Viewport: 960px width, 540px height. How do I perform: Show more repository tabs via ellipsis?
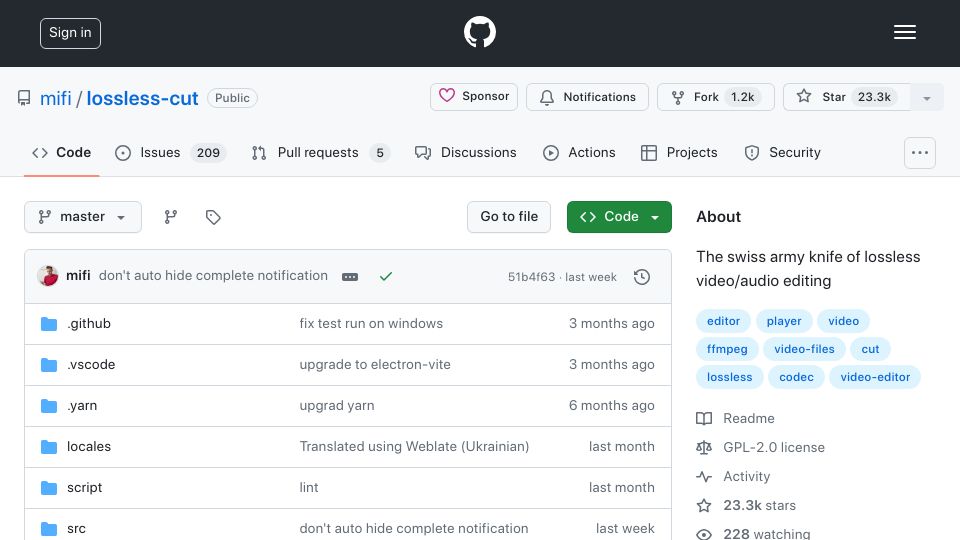(920, 153)
